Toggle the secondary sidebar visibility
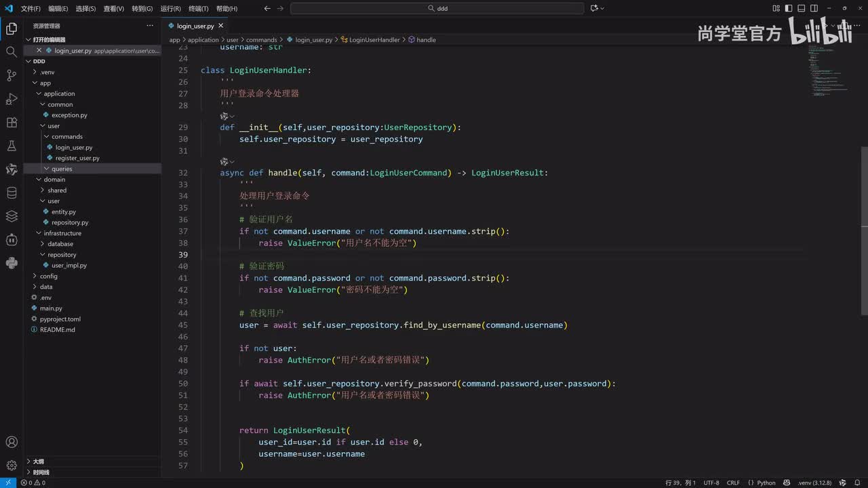The height and width of the screenshot is (488, 868). point(813,8)
